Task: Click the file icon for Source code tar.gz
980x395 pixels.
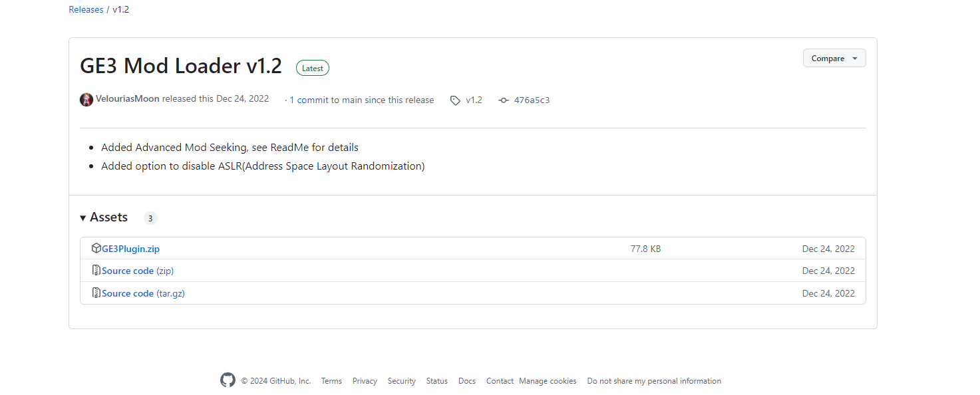Action: pos(96,293)
